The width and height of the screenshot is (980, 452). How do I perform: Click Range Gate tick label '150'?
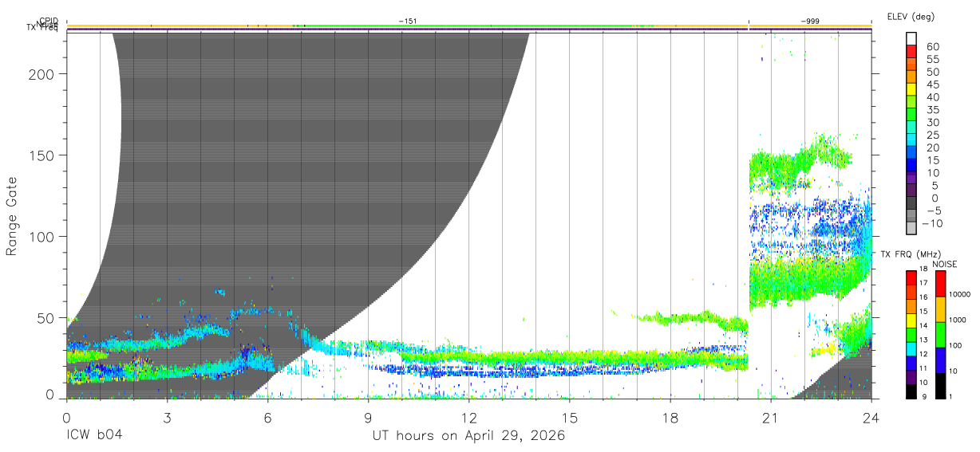click(43, 155)
